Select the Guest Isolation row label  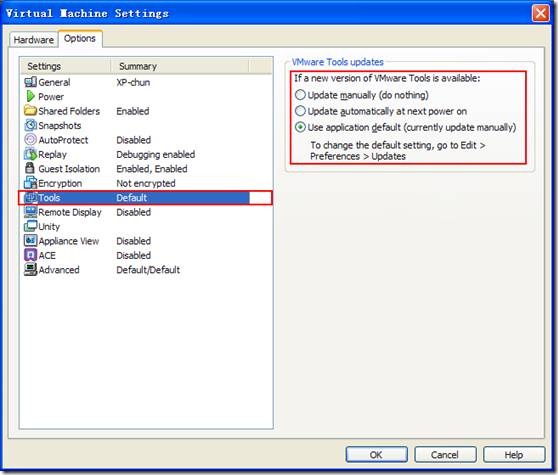pyautogui.click(x=69, y=169)
